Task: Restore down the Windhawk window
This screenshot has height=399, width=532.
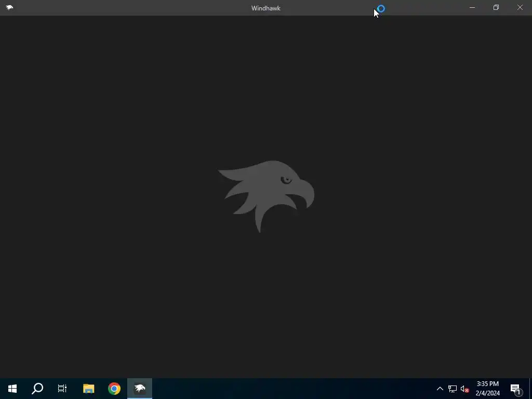Action: 496,7
